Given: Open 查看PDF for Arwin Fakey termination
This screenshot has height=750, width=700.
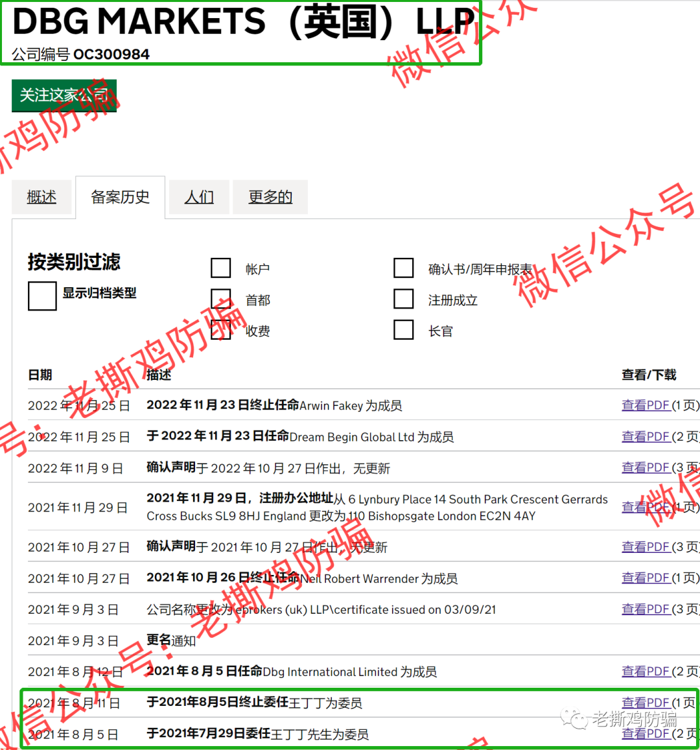Looking at the screenshot, I should (x=646, y=405).
